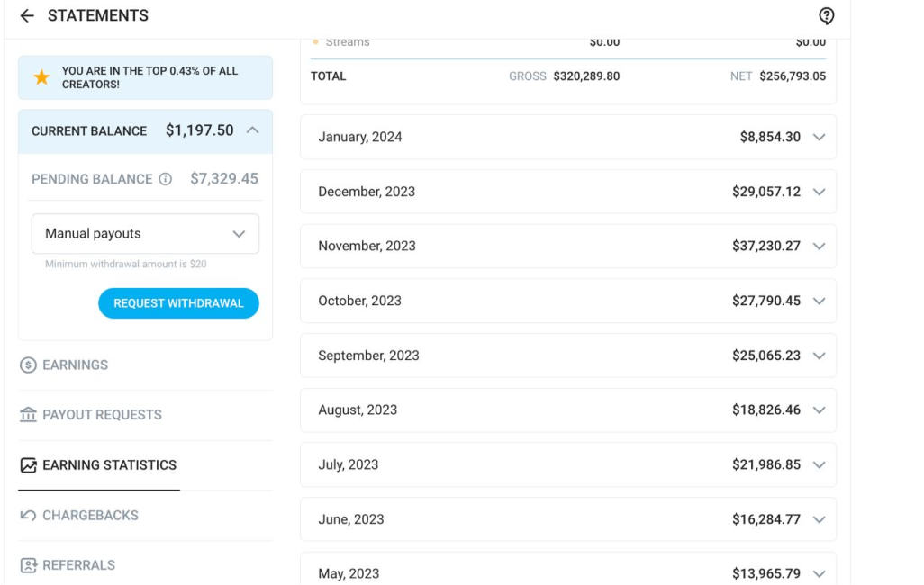Collapse the Current Balance section
This screenshot has height=585, width=924.
(x=253, y=130)
